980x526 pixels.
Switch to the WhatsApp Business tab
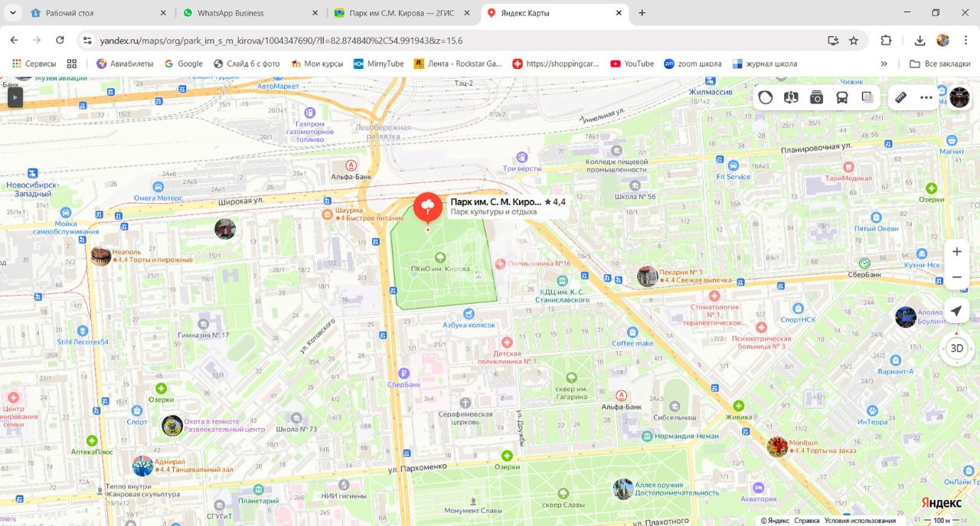[250, 13]
